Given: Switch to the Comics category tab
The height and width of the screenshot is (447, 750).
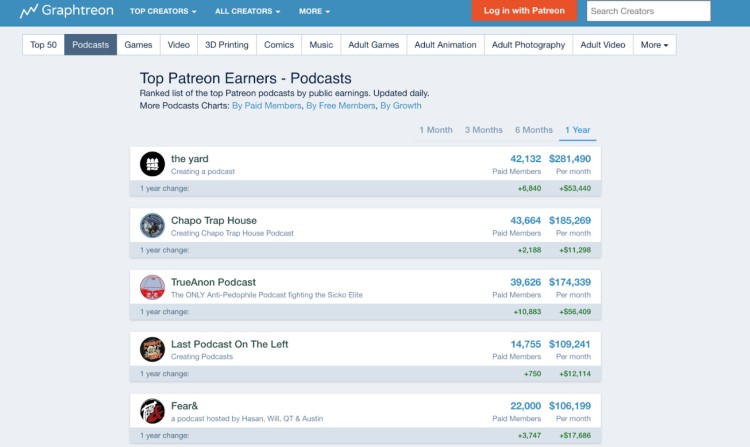Looking at the screenshot, I should (279, 45).
